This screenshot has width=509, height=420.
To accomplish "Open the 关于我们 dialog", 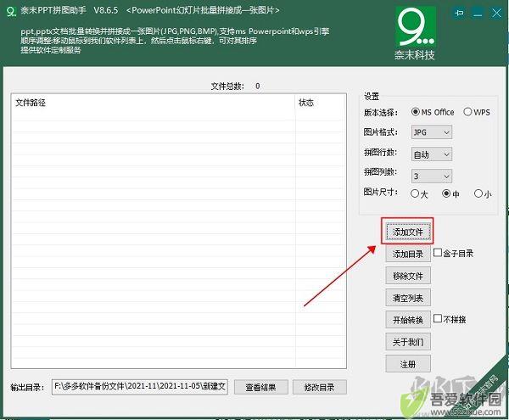I will (408, 342).
